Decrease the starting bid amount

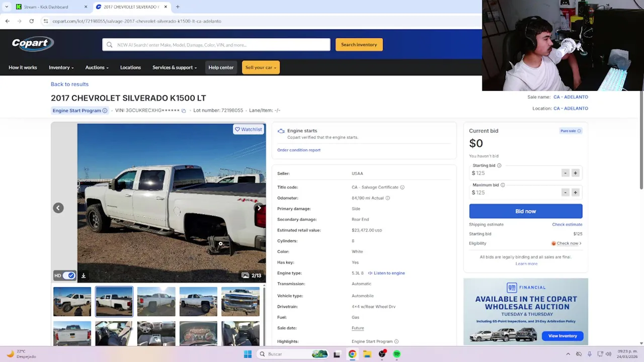pyautogui.click(x=566, y=173)
